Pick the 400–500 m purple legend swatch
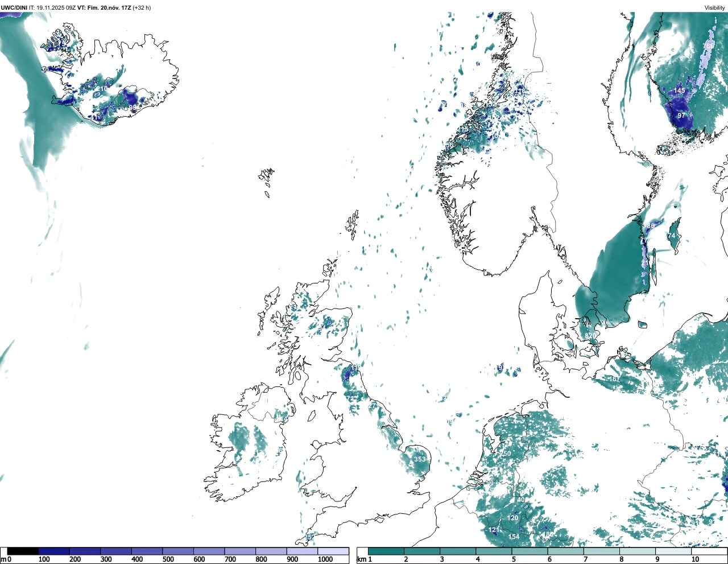This screenshot has height=564, width=728. click(x=147, y=551)
